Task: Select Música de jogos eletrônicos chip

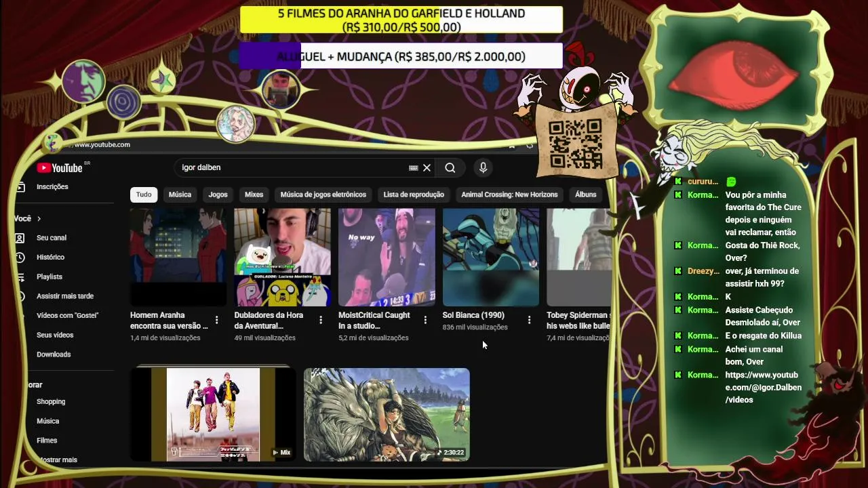Action: pos(323,195)
